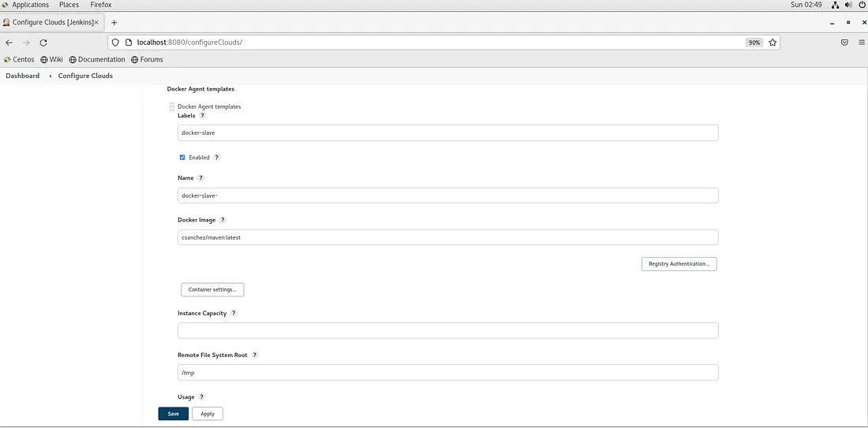The image size is (868, 428).
Task: Click the Registry Authentication button
Action: [679, 264]
